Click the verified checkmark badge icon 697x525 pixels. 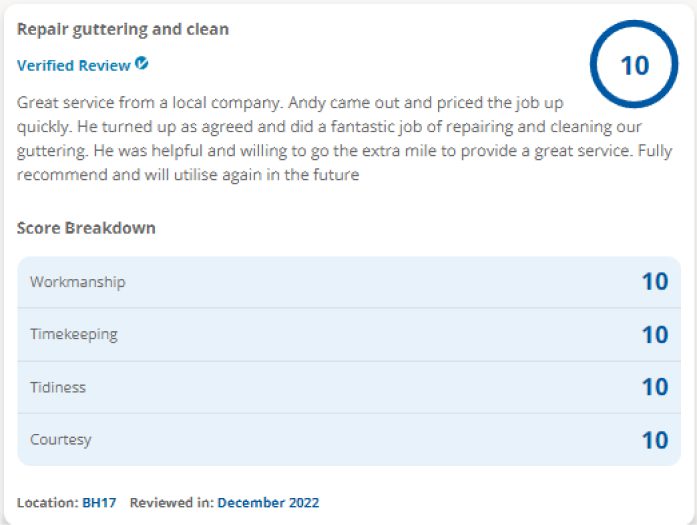click(142, 64)
